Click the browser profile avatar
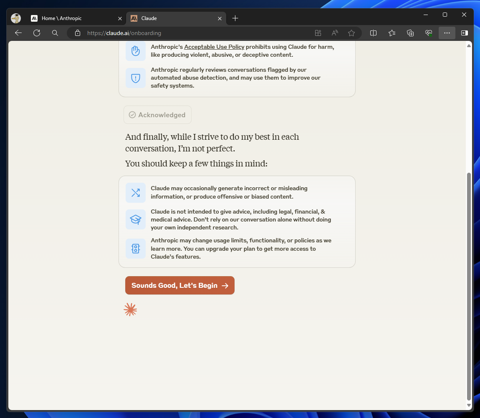 [16, 18]
